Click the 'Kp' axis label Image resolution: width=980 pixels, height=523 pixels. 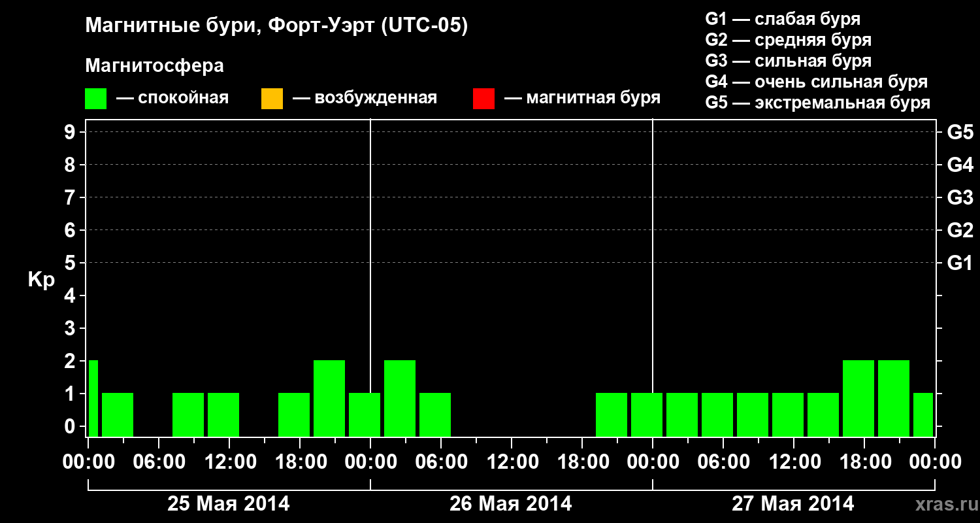point(41,280)
